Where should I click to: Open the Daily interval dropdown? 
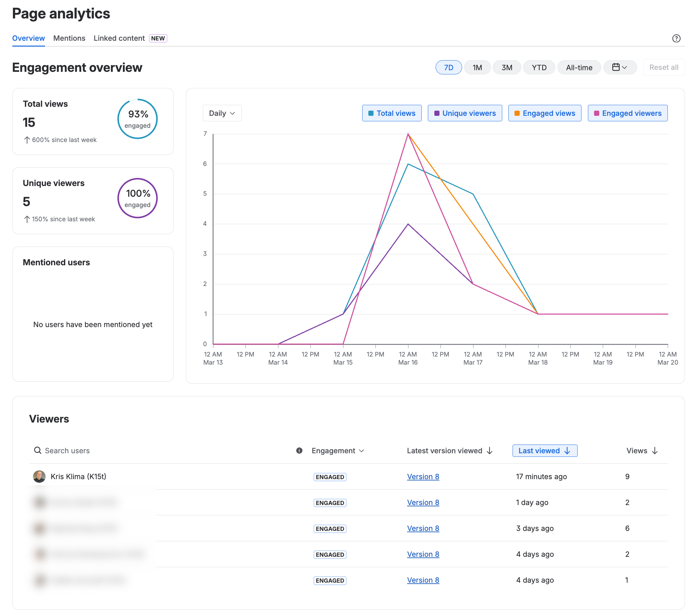(x=222, y=113)
